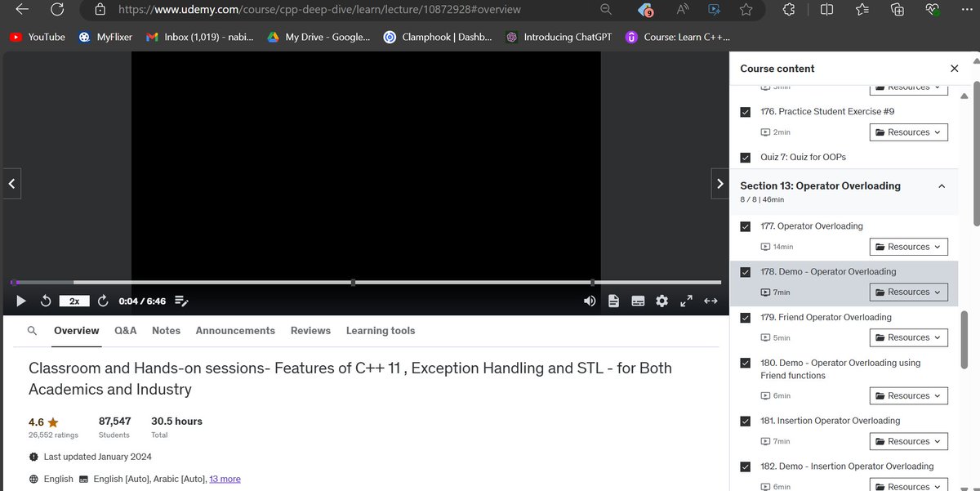Image resolution: width=980 pixels, height=491 pixels.
Task: Uncheck lecture 181 Insertion Operator Overloading
Action: (745, 422)
